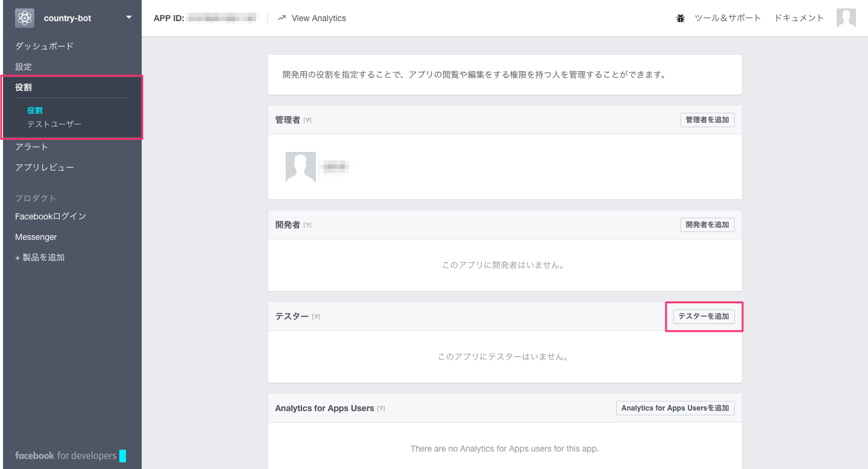The height and width of the screenshot is (469, 868).
Task: Go to the 設定 page
Action: click(23, 66)
